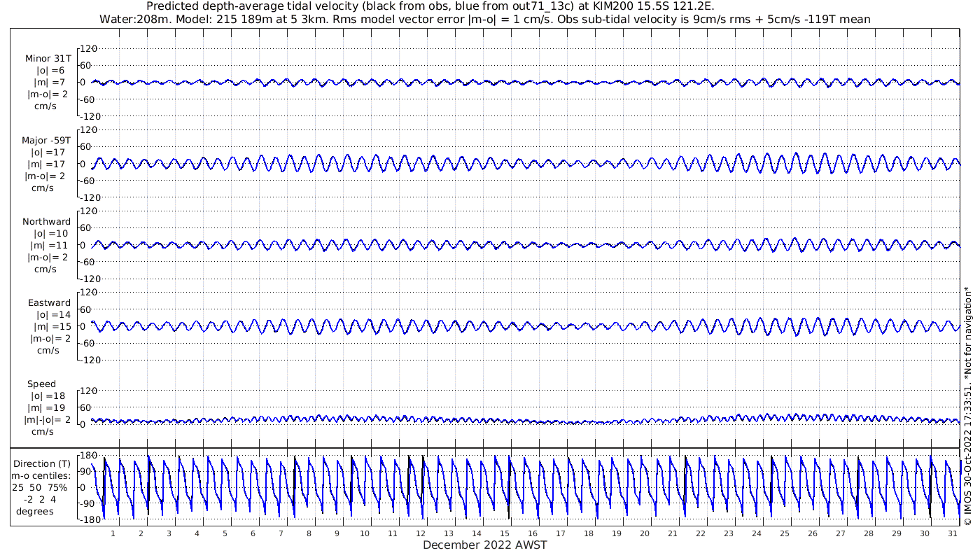Click the 'Eastward' panel label
This screenshot has width=980, height=560.
[x=49, y=302]
